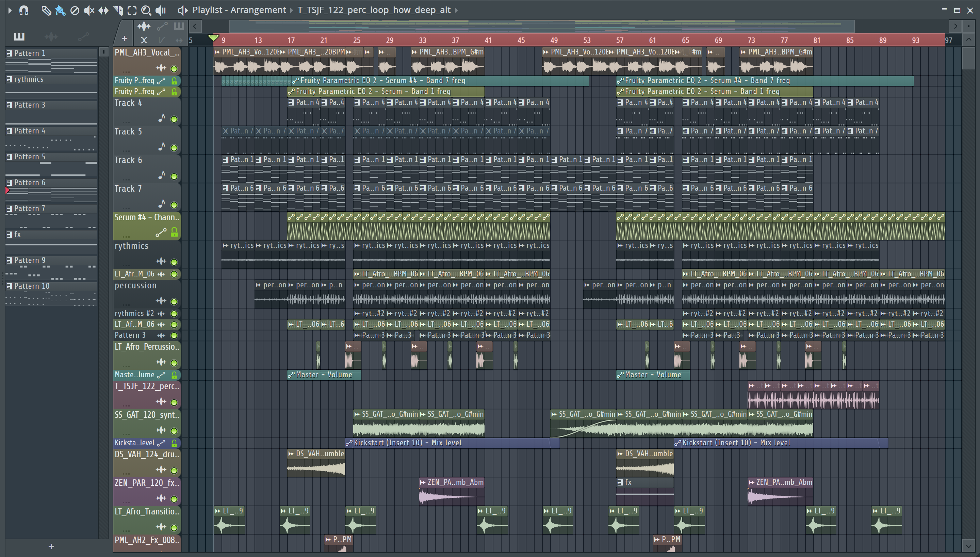The image size is (980, 557).
Task: Click the speaker icon before Playlist title
Action: pyautogui.click(x=182, y=10)
